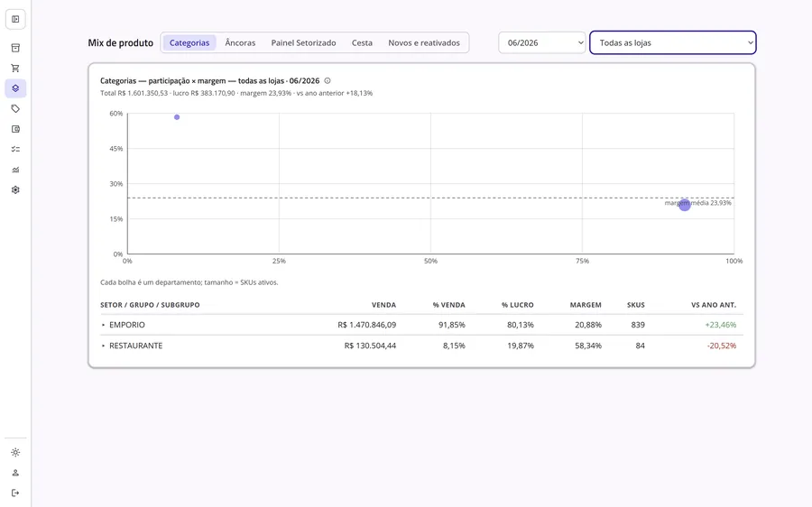Click the VENDA column header
Viewport: 812px width, 507px height.
[383, 305]
